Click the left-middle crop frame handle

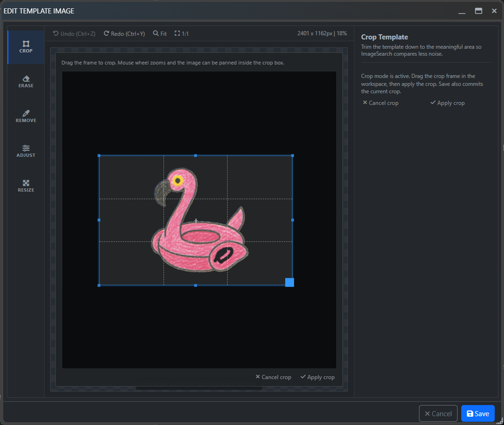click(99, 220)
